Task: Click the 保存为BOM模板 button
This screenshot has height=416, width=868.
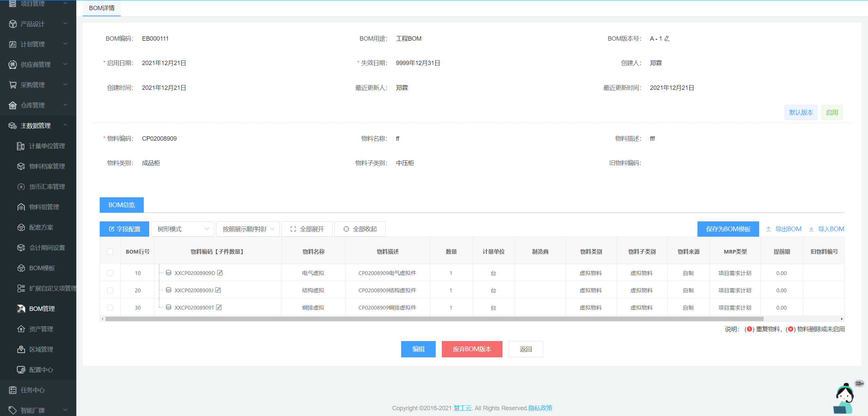Action: pyautogui.click(x=728, y=229)
